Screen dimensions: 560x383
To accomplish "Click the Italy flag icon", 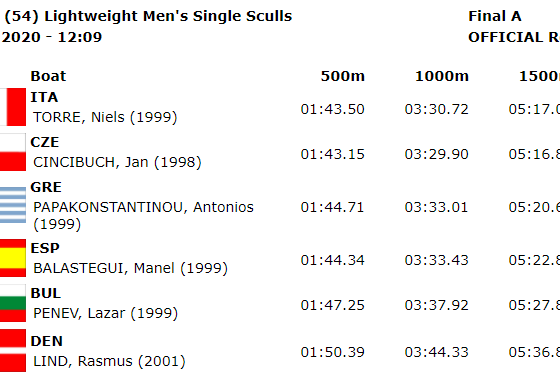I will click(x=13, y=107).
